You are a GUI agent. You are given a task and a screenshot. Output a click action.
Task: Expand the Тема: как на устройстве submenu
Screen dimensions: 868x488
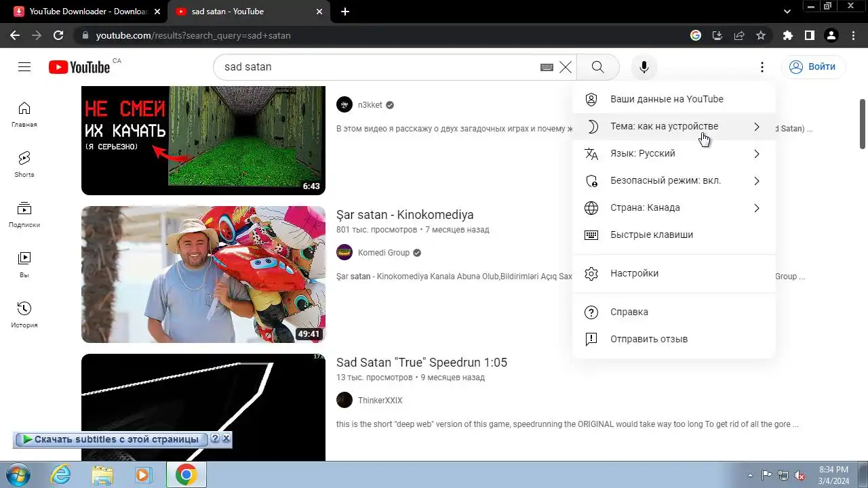click(x=673, y=126)
